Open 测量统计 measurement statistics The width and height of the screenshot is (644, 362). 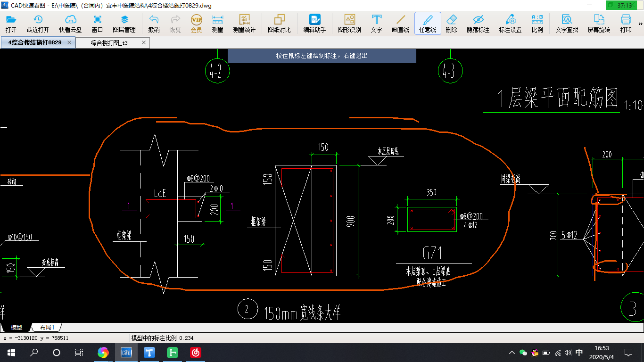(x=244, y=24)
